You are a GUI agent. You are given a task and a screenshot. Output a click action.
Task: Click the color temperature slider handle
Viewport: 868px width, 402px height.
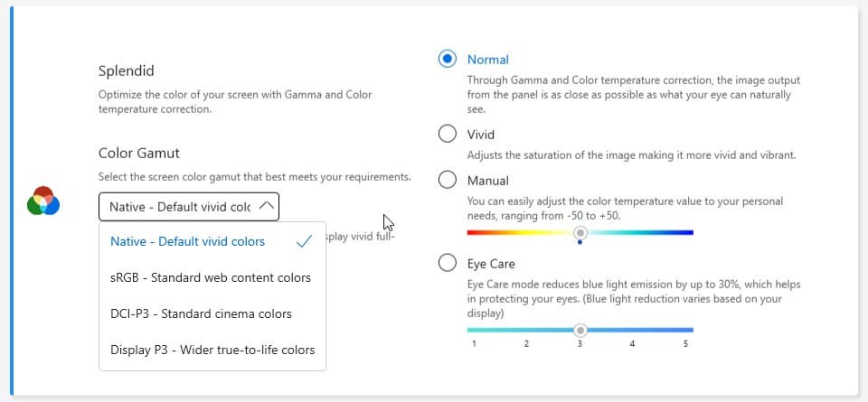(x=580, y=232)
